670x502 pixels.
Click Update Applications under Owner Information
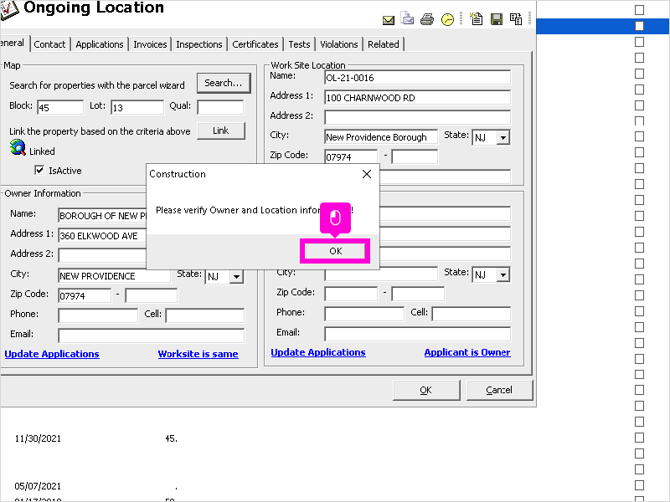pyautogui.click(x=52, y=354)
